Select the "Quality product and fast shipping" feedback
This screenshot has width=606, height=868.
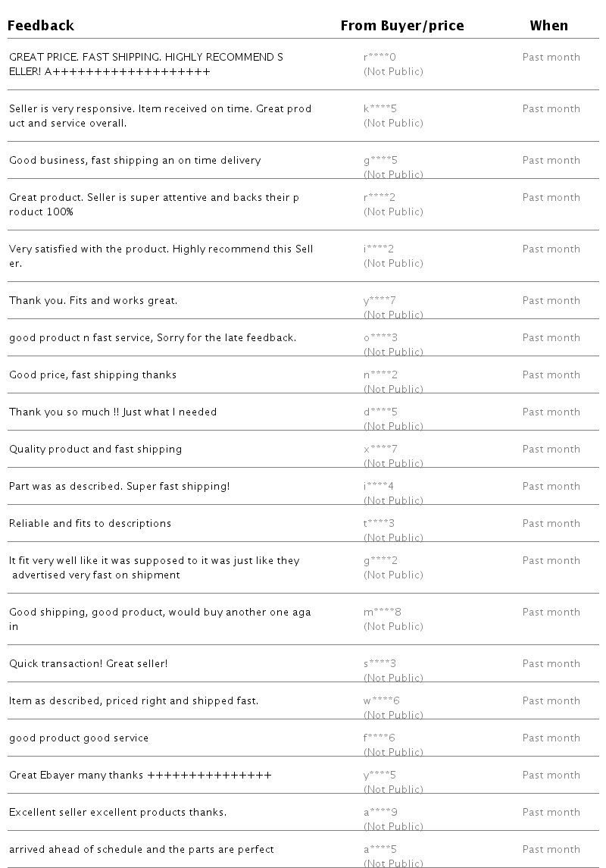coord(95,450)
